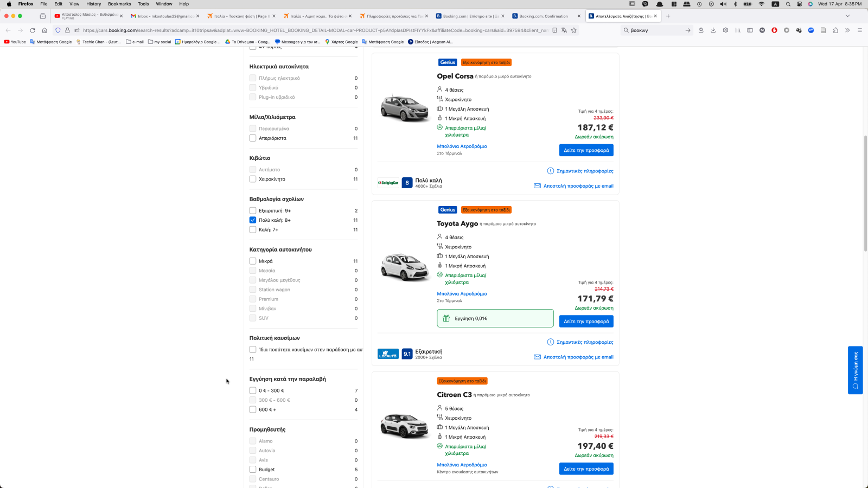
Task: Switch to the YouTube playing tab
Action: pyautogui.click(x=88, y=16)
